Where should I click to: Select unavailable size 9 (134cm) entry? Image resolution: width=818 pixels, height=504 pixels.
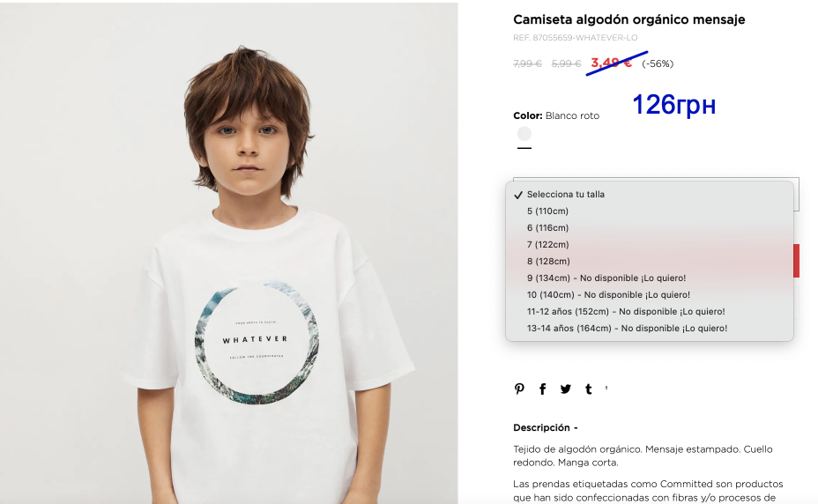pos(650,278)
